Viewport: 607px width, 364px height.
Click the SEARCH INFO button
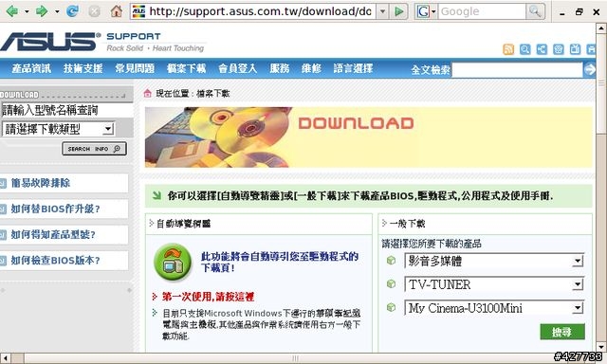(x=94, y=149)
